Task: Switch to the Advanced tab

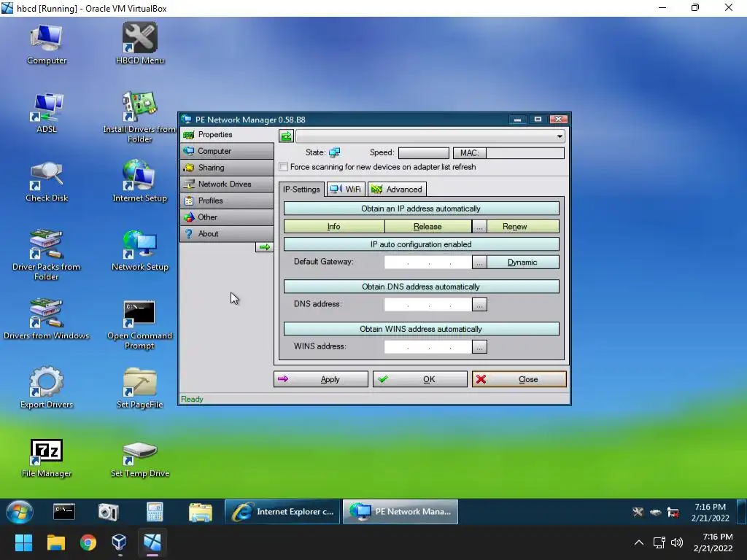Action: pos(397,189)
